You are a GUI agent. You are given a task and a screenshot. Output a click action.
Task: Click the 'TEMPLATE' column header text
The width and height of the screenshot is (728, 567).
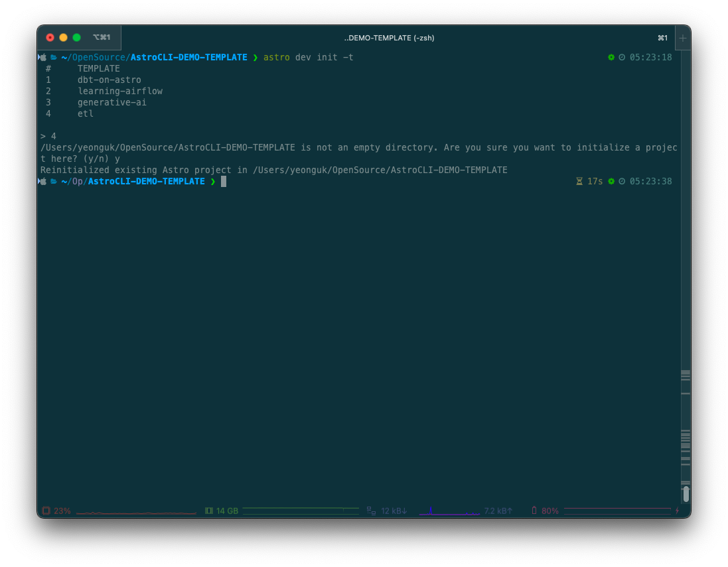click(x=98, y=69)
